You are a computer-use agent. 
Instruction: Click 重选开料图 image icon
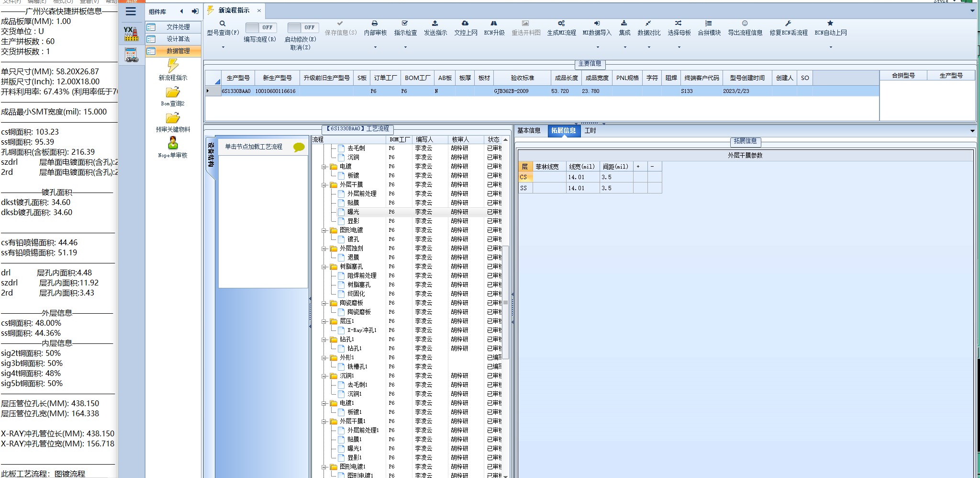525,23
